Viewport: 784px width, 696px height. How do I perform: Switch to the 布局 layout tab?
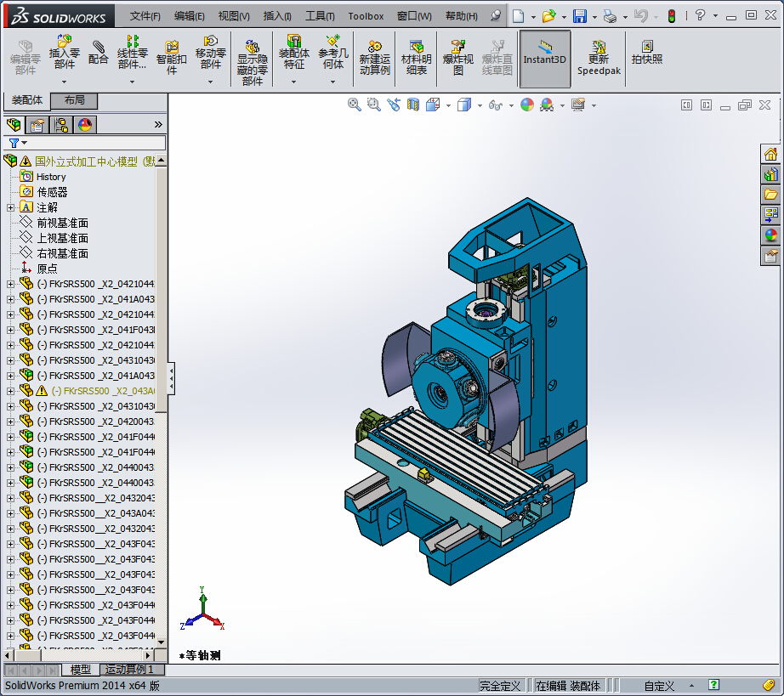[75, 100]
